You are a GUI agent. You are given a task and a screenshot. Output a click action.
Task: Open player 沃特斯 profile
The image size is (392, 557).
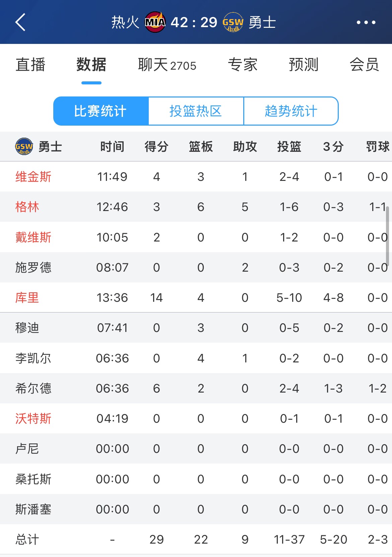(33, 418)
